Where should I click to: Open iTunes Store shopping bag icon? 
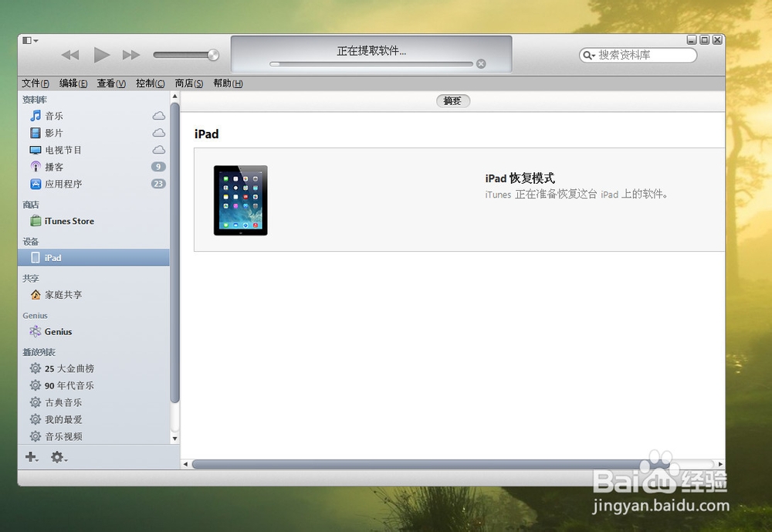click(36, 221)
